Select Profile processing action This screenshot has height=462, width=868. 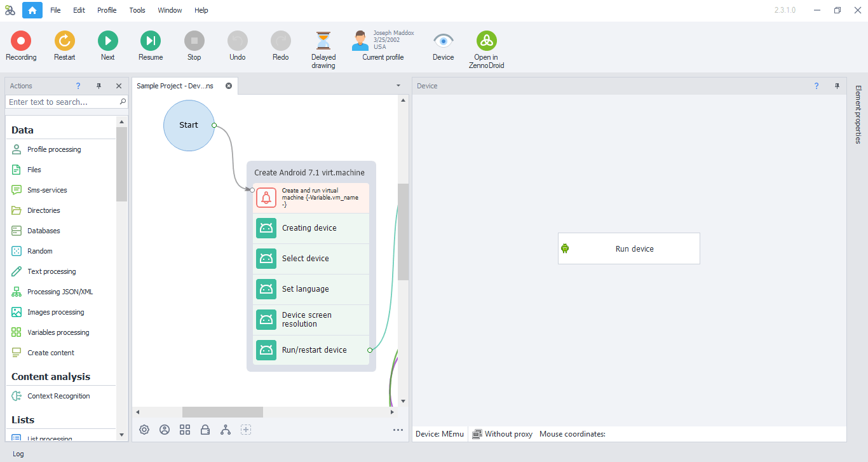coord(54,149)
